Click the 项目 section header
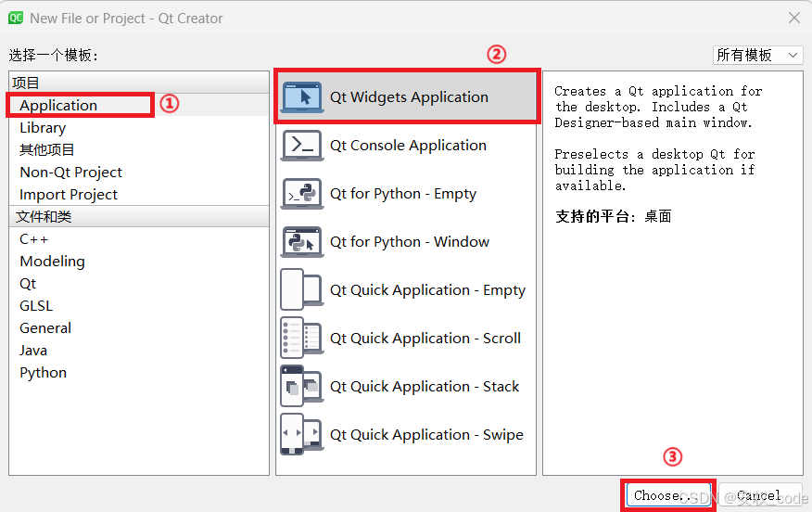This screenshot has width=812, height=512. (139, 83)
